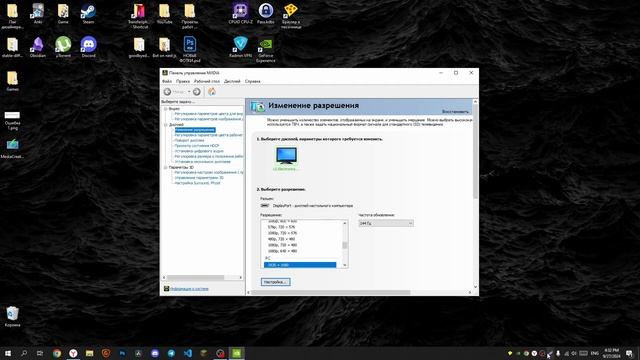The image size is (640, 360).
Task: Open the refresh rate 144 Гц dropdown
Action: (x=386, y=223)
